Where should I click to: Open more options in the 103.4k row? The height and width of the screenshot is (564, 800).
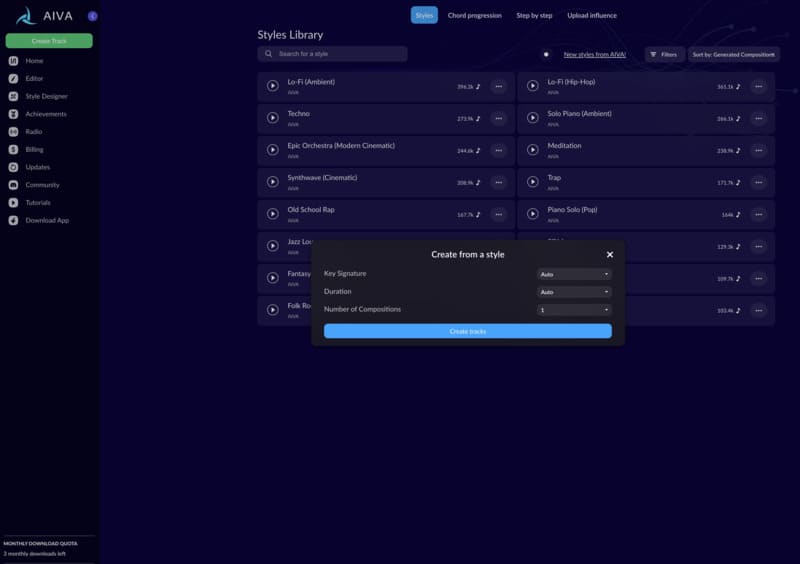tap(759, 310)
